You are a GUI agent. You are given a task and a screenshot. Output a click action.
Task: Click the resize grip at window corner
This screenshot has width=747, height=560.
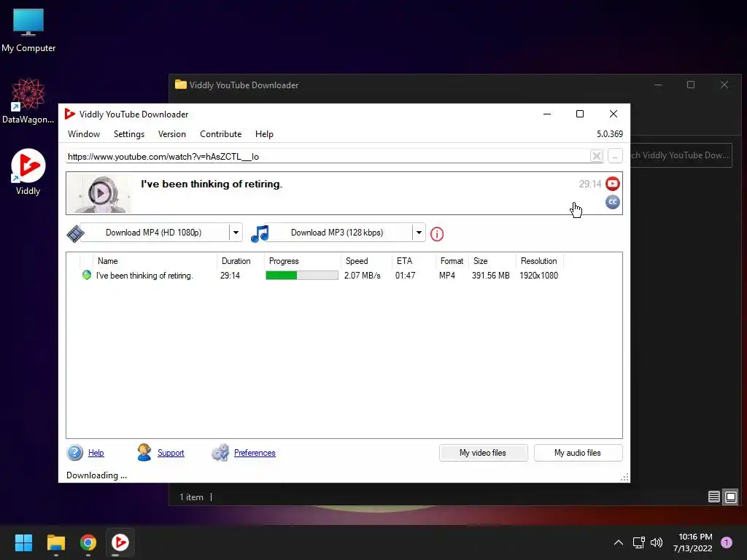[x=624, y=477]
